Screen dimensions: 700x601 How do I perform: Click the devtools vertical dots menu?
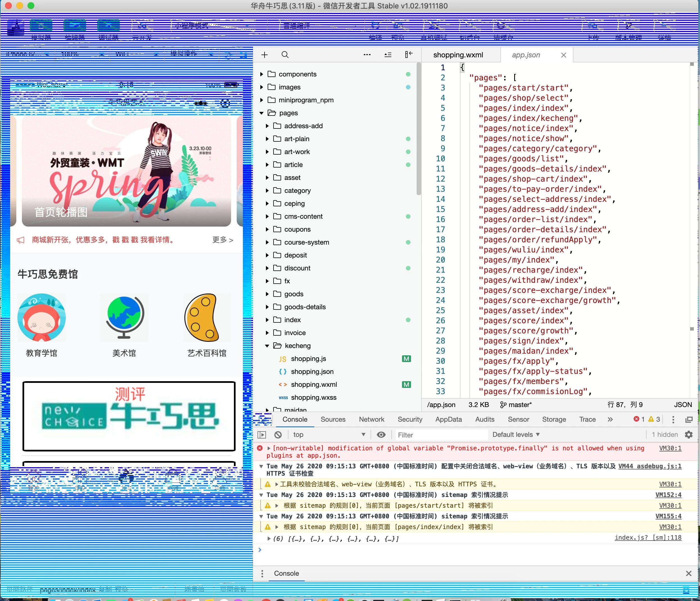click(x=673, y=420)
